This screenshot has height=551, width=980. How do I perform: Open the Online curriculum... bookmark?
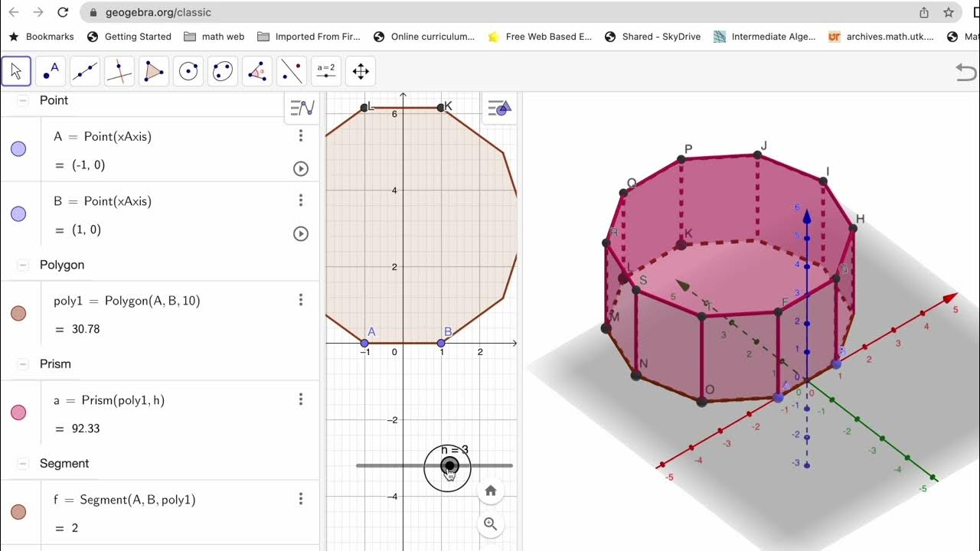(423, 37)
